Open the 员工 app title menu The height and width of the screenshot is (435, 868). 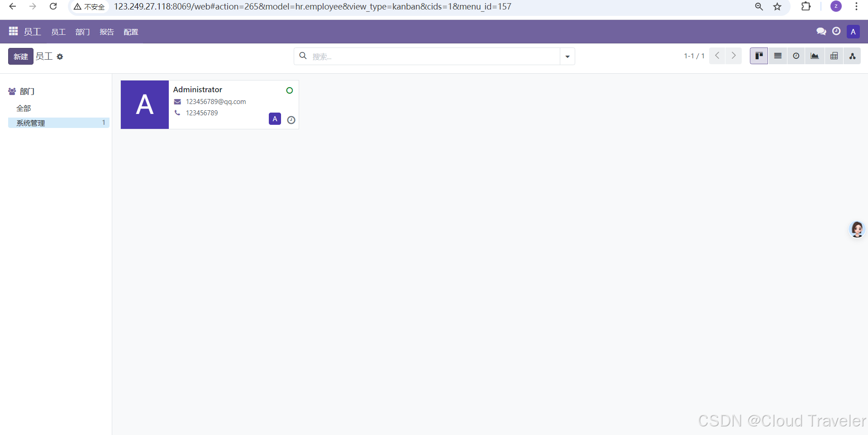click(x=32, y=32)
